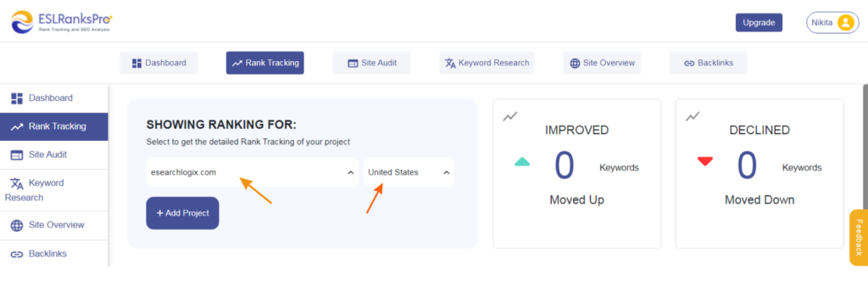Click the yellow user avatar icon
Viewport: 868px width, 308px height.
(845, 23)
